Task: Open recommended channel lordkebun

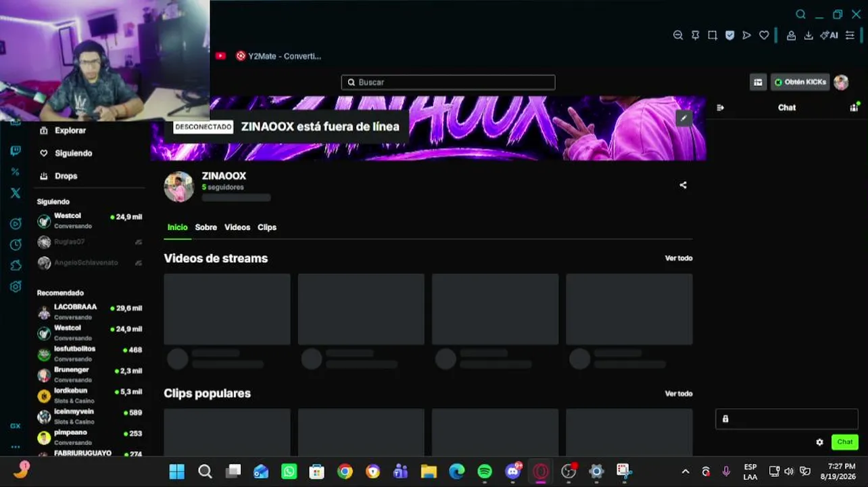Action: point(90,395)
